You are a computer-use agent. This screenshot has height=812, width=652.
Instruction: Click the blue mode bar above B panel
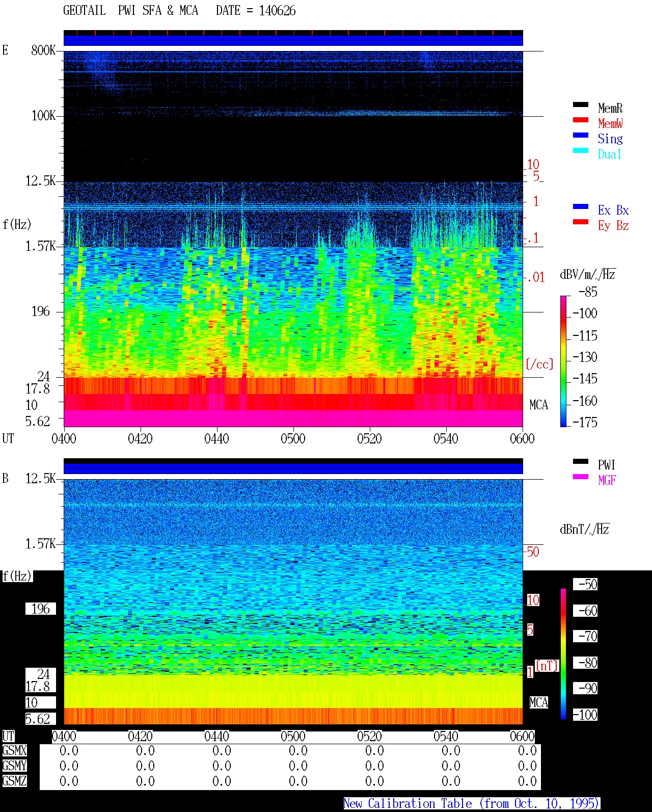point(293,468)
